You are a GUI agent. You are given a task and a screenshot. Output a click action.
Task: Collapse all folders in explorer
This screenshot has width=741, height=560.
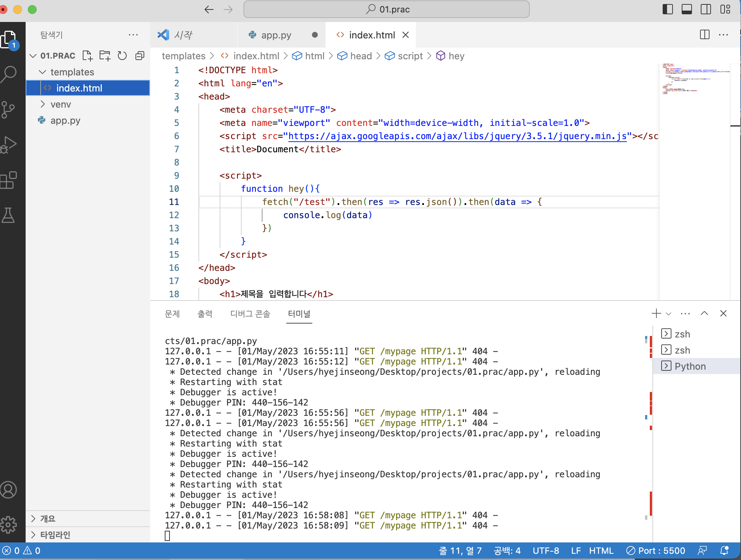pos(140,56)
